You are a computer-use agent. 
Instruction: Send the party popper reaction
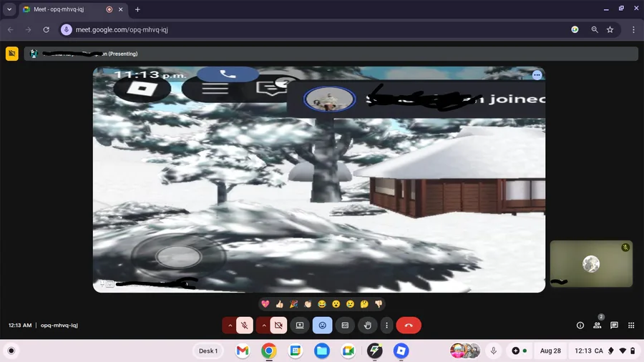tap(293, 304)
